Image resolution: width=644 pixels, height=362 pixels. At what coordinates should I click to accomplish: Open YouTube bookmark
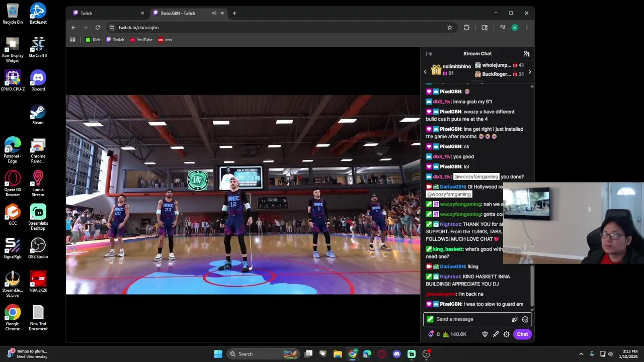141,40
